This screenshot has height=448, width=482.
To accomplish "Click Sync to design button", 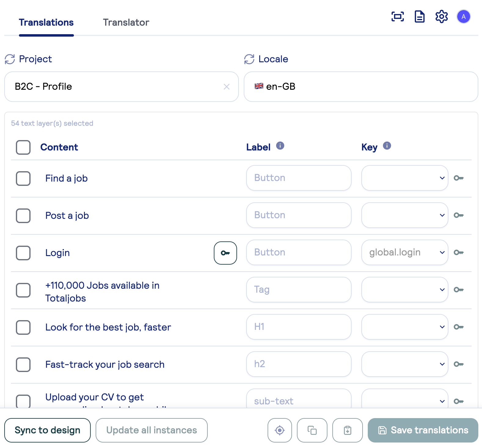I will click(x=47, y=430).
